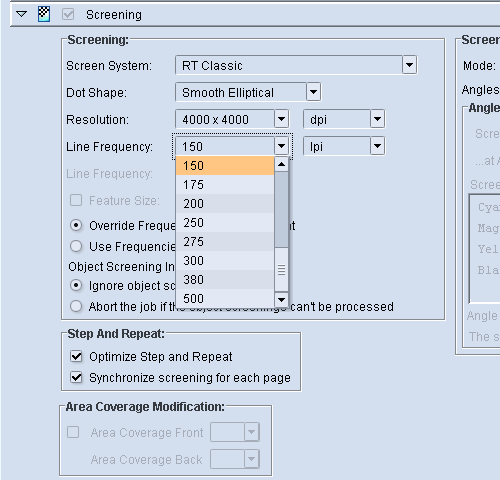Expand the Resolution 4000 x 4000 dropdown
The width and height of the screenshot is (500, 480).
pos(281,119)
